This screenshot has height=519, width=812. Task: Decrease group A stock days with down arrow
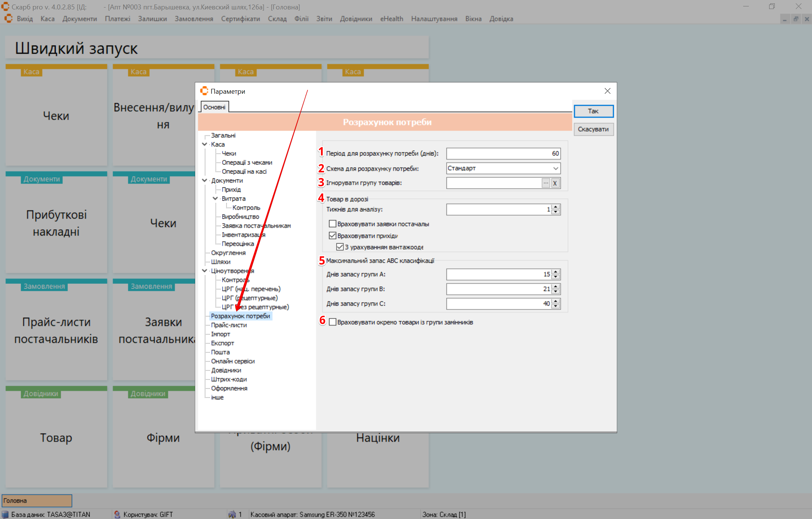(555, 277)
